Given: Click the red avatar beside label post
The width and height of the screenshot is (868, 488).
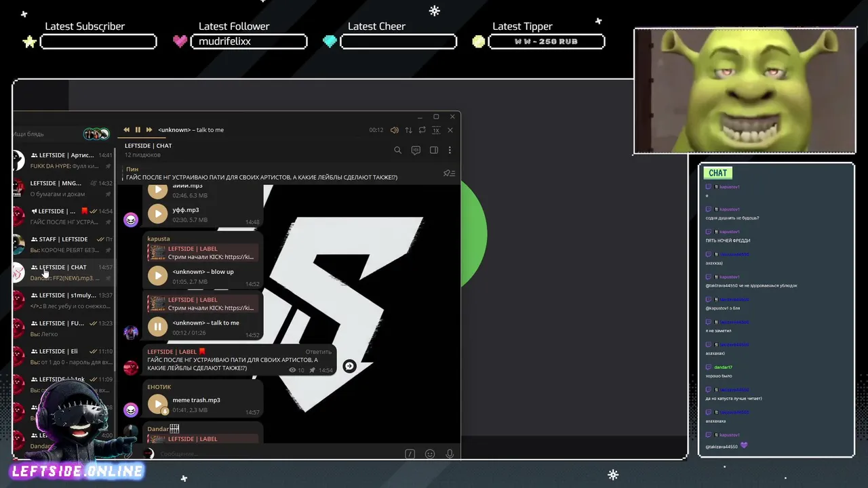Looking at the screenshot, I should [x=131, y=367].
